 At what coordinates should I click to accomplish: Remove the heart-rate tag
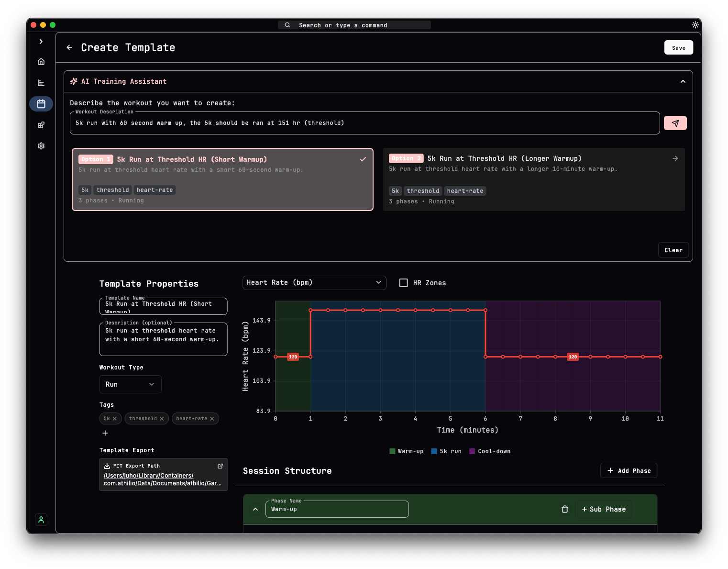tap(212, 418)
